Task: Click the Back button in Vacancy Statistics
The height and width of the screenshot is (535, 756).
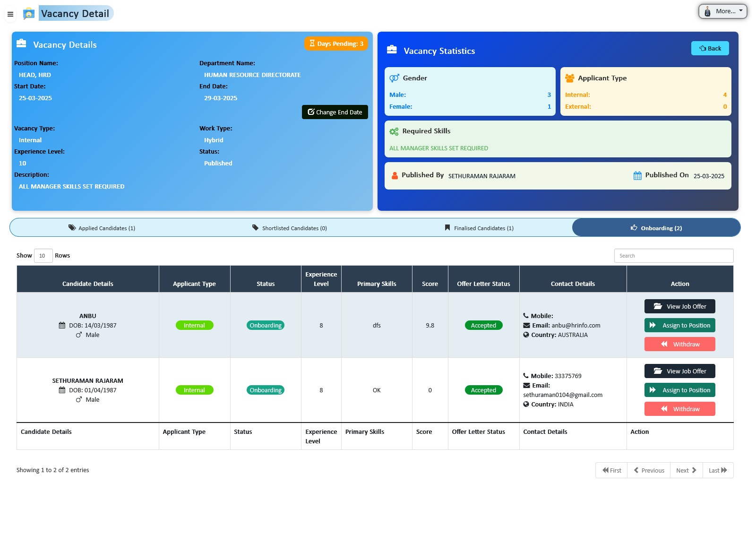Action: click(710, 48)
